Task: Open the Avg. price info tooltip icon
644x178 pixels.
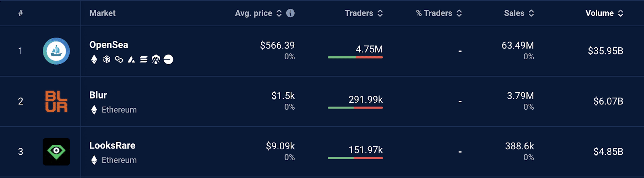Action: click(x=290, y=13)
